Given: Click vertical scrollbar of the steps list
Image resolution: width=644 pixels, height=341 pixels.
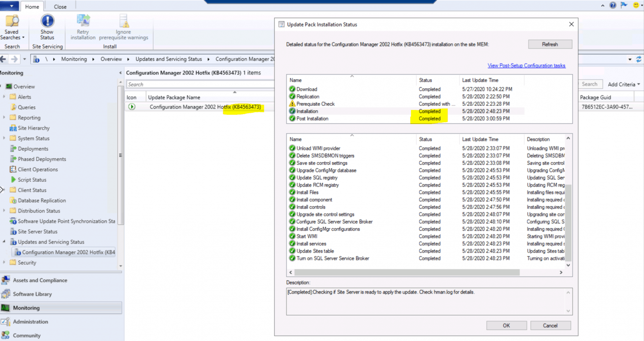Looking at the screenshot, I should pyautogui.click(x=568, y=223).
